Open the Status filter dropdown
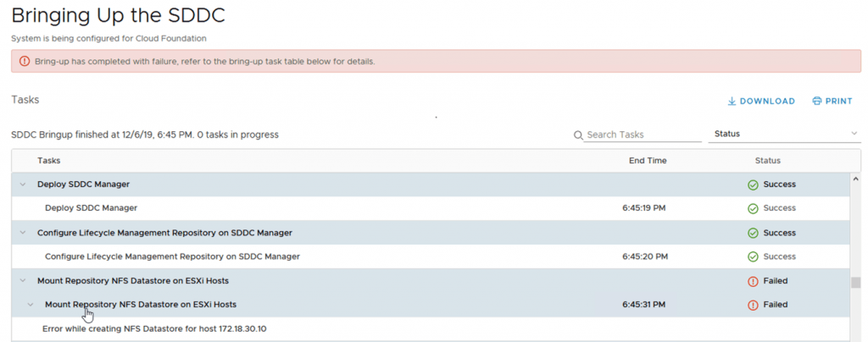868x342 pixels. [x=784, y=134]
